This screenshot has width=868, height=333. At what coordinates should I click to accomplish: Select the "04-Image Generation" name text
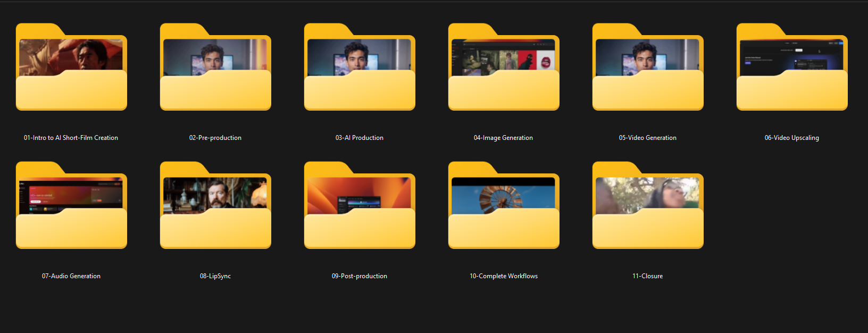[x=503, y=138]
